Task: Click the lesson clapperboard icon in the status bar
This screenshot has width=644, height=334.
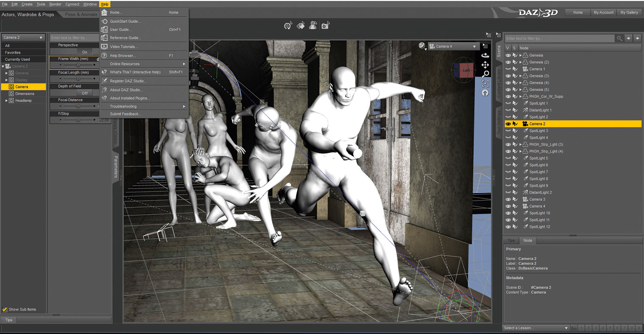Action: (x=574, y=328)
